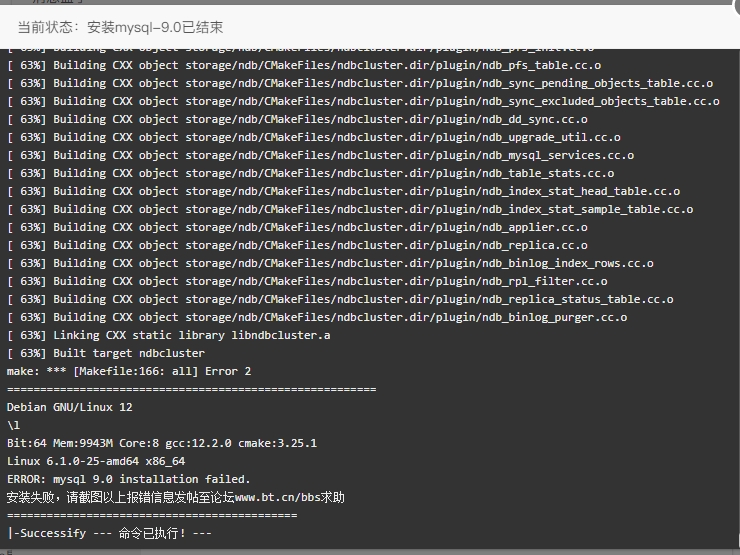
Task: Select the ndb_upgrade_util.cc.o build line
Action: tap(314, 137)
